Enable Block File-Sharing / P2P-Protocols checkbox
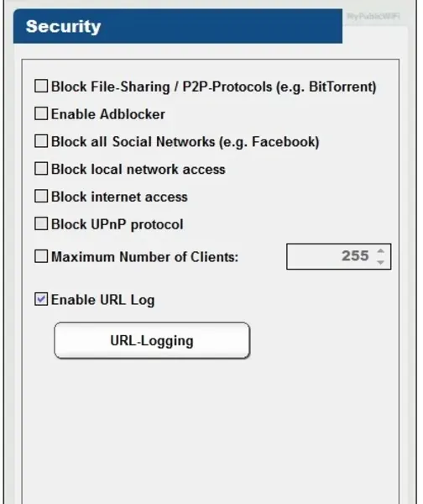This screenshot has height=504, width=423. click(41, 87)
